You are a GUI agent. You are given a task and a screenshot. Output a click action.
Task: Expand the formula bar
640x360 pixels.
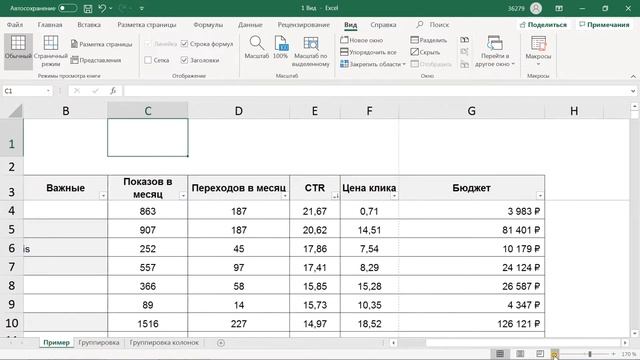click(x=633, y=91)
